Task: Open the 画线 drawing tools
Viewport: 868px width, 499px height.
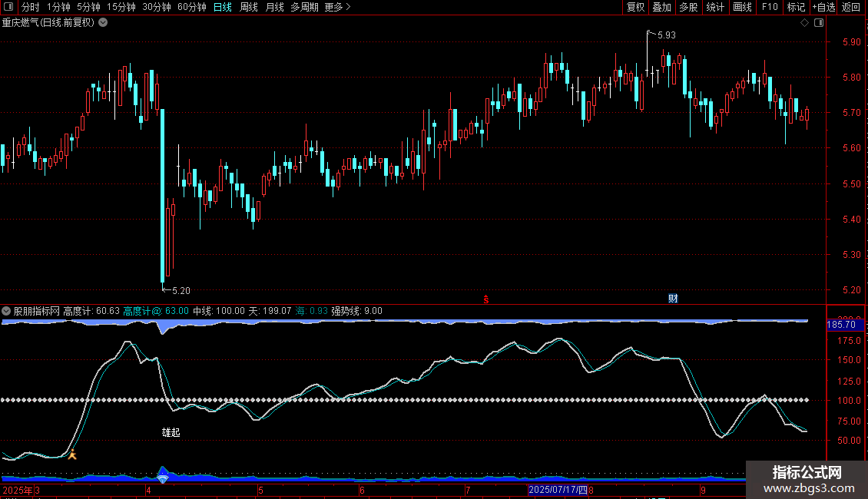Action: (742, 7)
